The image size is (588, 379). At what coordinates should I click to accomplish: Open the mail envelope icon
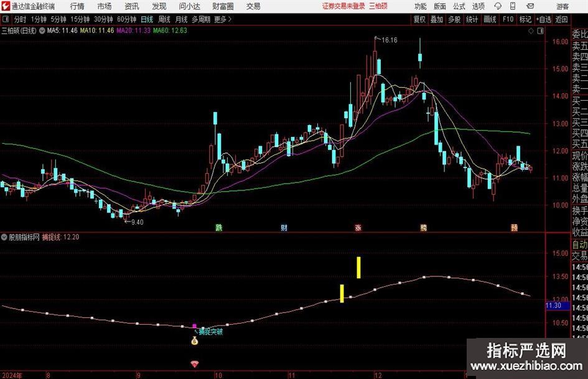(x=530, y=6)
